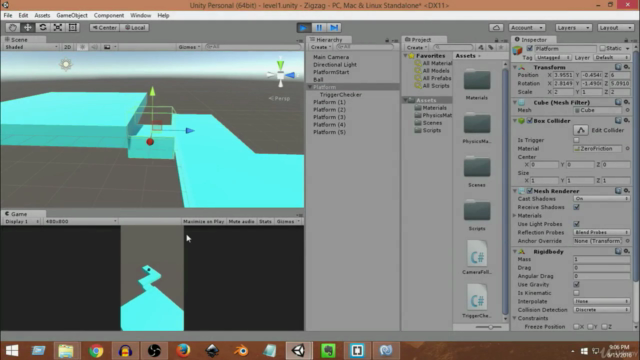Click the Pause button
Screen dimensions: 640x360
click(319, 28)
